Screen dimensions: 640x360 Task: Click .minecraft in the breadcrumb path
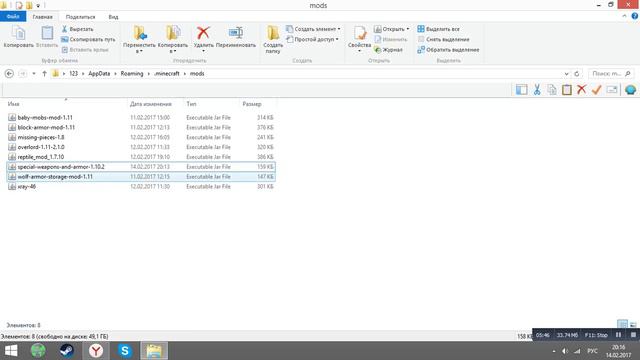(167, 74)
